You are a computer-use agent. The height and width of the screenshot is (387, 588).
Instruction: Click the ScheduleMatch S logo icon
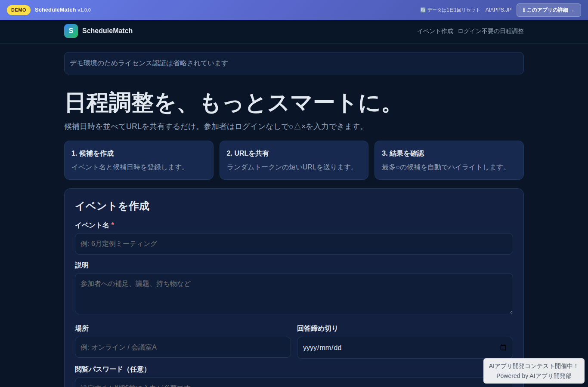(x=71, y=31)
